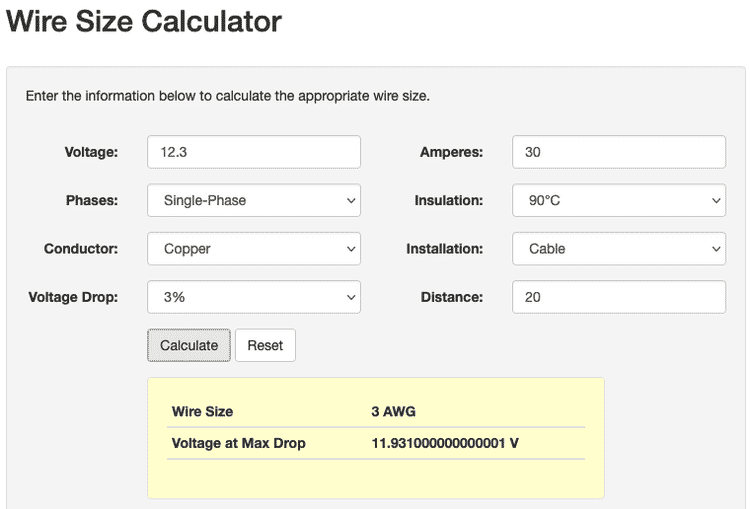Open the Voltage Drop percentage dropdown
Viewport: 750px width, 509px height.
(x=253, y=297)
